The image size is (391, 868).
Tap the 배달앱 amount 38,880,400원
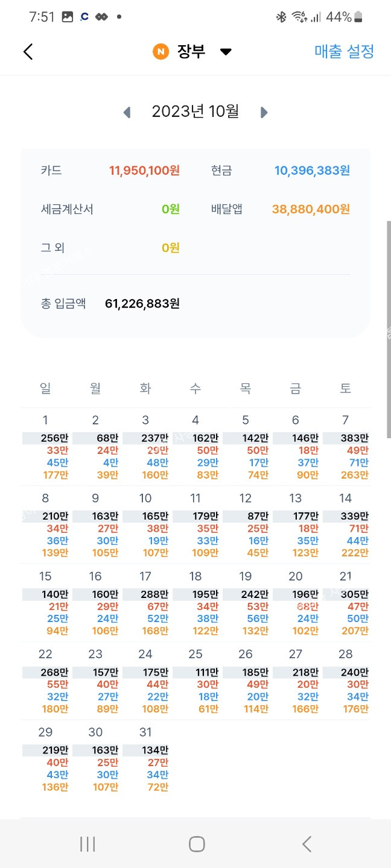click(311, 209)
